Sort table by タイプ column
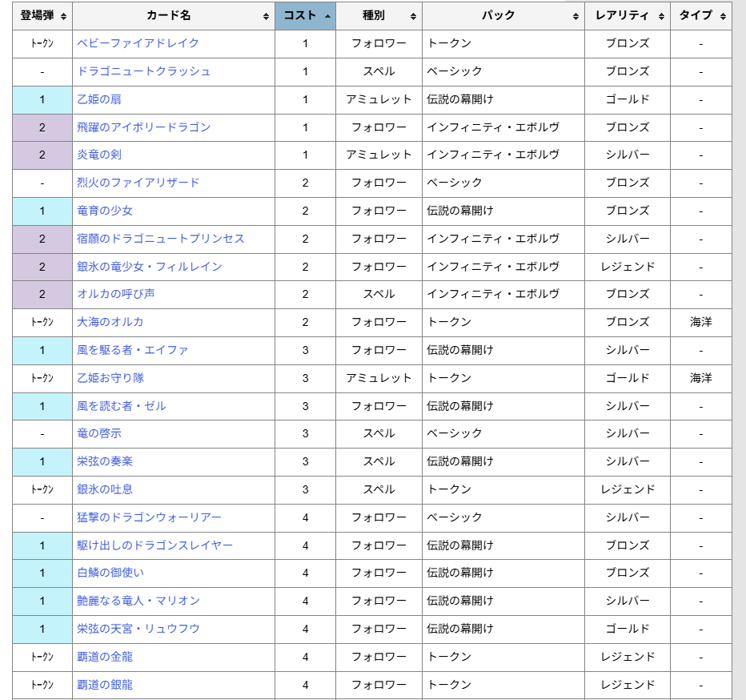This screenshot has width=746, height=700. [x=700, y=16]
